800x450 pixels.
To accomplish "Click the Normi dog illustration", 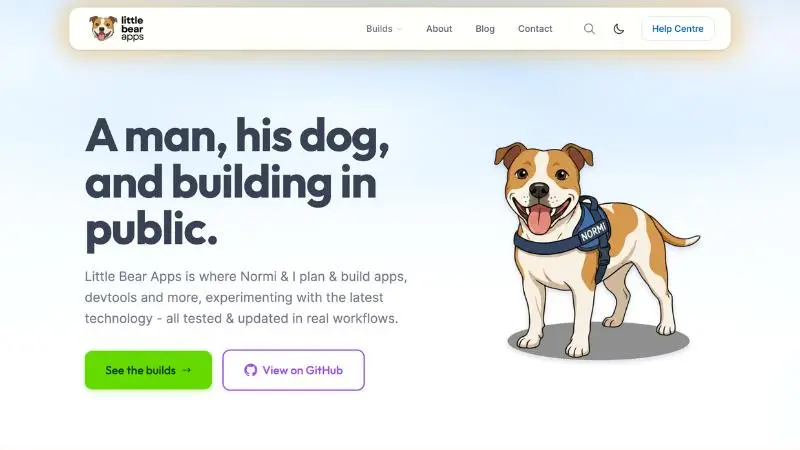I will 596,249.
